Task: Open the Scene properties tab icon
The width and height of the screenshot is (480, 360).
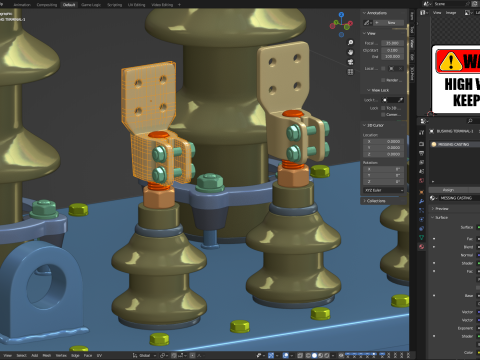Action: point(421,171)
